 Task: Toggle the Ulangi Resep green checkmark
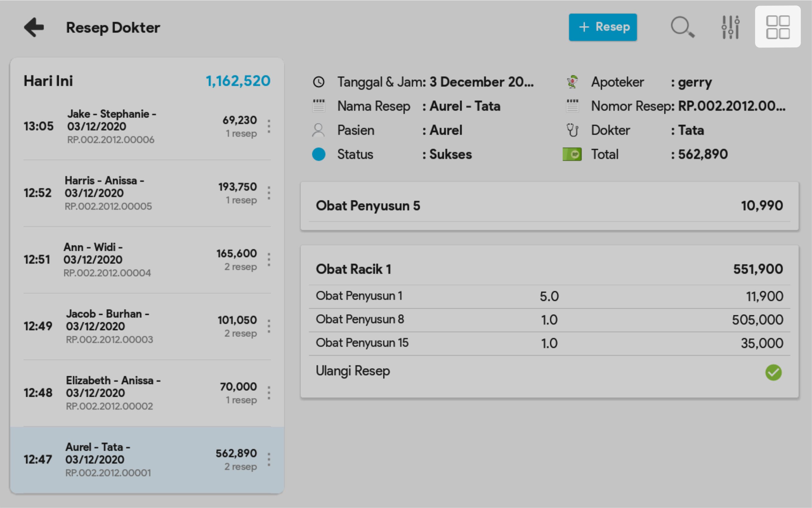pyautogui.click(x=773, y=372)
